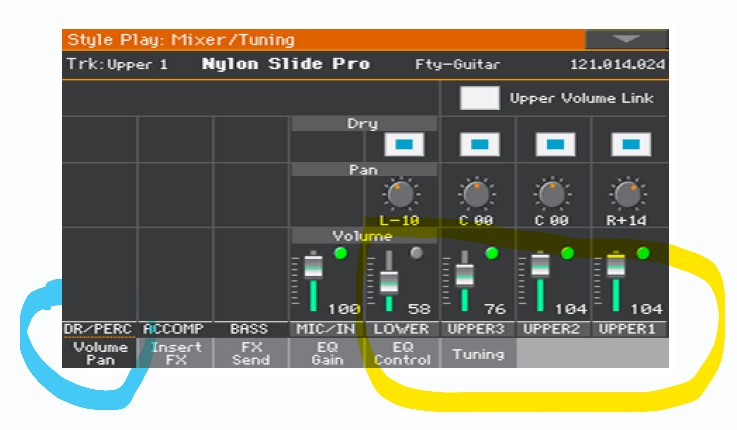Viewport: 737px width, 430px height.
Task: Select the UPPER2 pan knob
Action: (x=552, y=194)
